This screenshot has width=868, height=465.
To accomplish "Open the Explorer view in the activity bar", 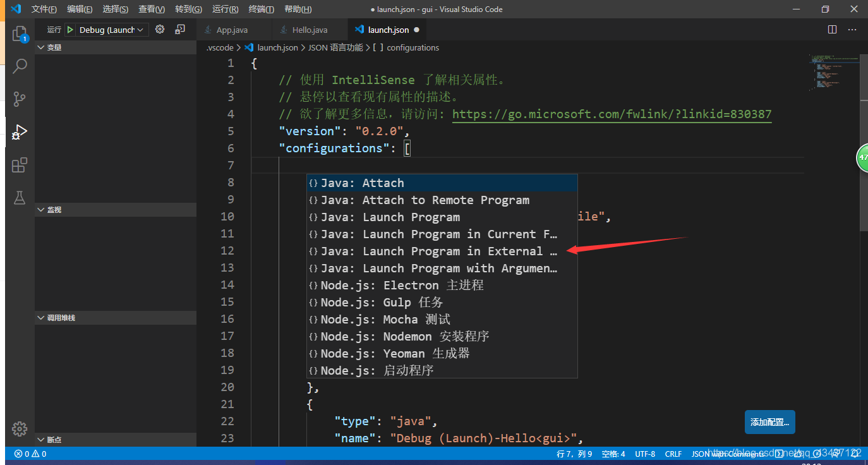I will point(20,33).
